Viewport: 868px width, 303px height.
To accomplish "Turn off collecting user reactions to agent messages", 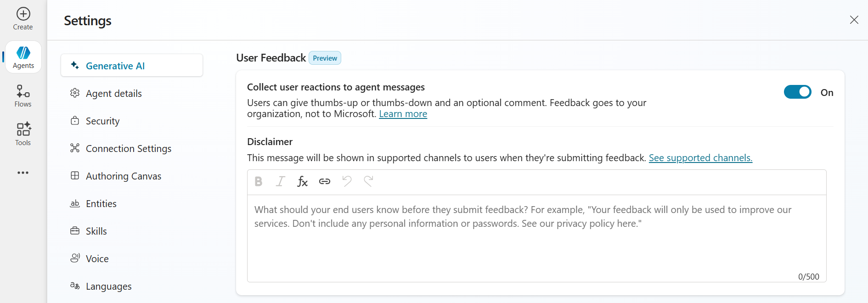I will coord(797,92).
